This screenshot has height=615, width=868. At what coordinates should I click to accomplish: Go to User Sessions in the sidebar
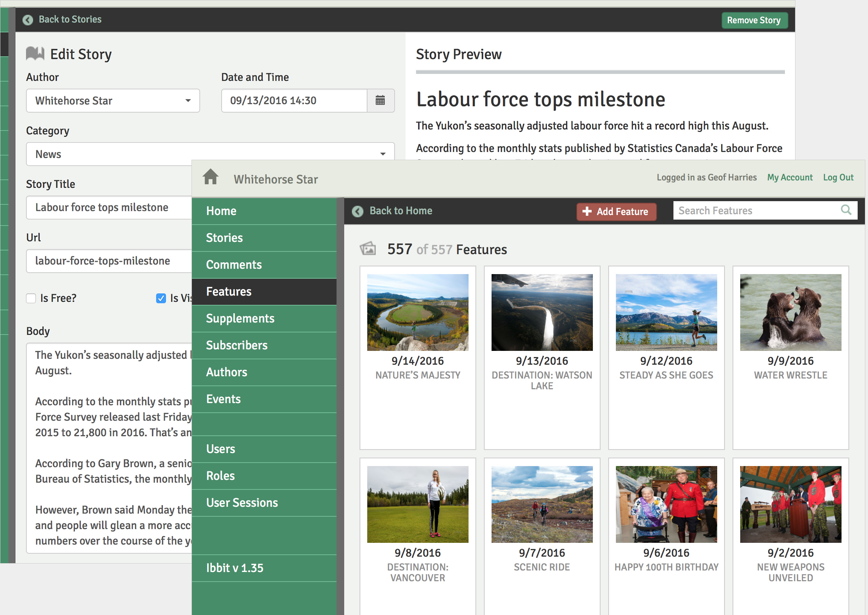click(x=242, y=503)
